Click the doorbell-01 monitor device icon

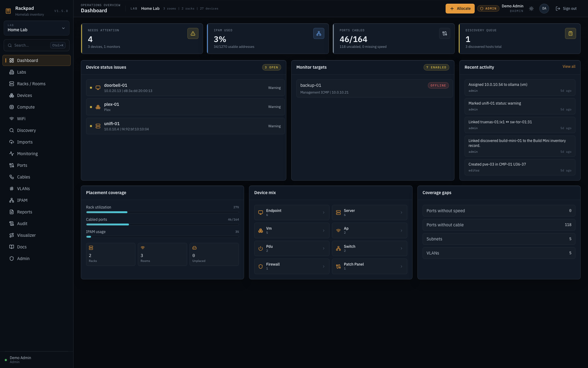tap(98, 88)
